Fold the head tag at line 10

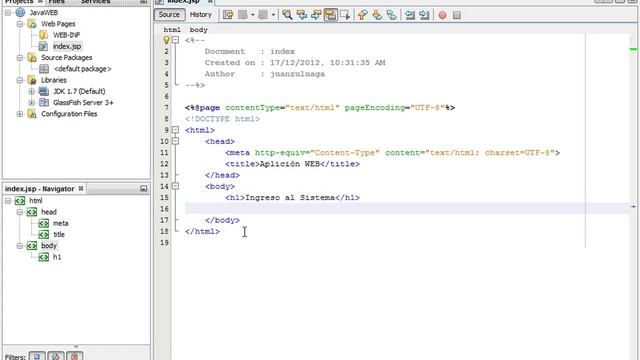[x=175, y=141]
